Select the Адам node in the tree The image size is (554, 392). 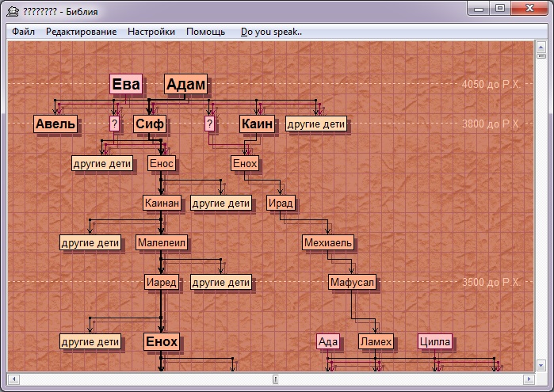[x=186, y=85]
